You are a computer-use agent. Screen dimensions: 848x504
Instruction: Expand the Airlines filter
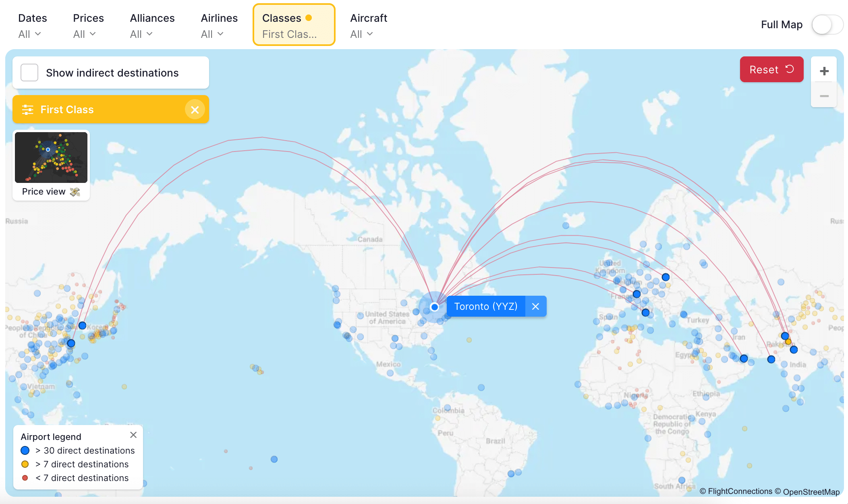(x=213, y=26)
